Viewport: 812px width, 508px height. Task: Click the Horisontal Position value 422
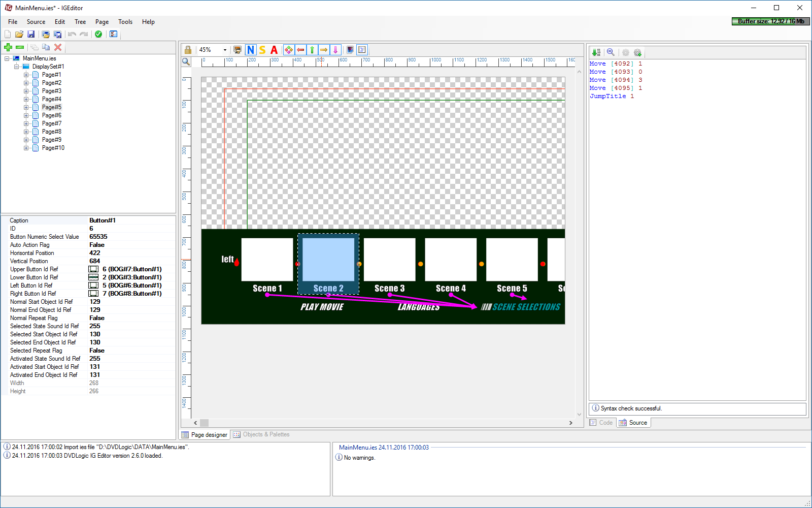95,253
